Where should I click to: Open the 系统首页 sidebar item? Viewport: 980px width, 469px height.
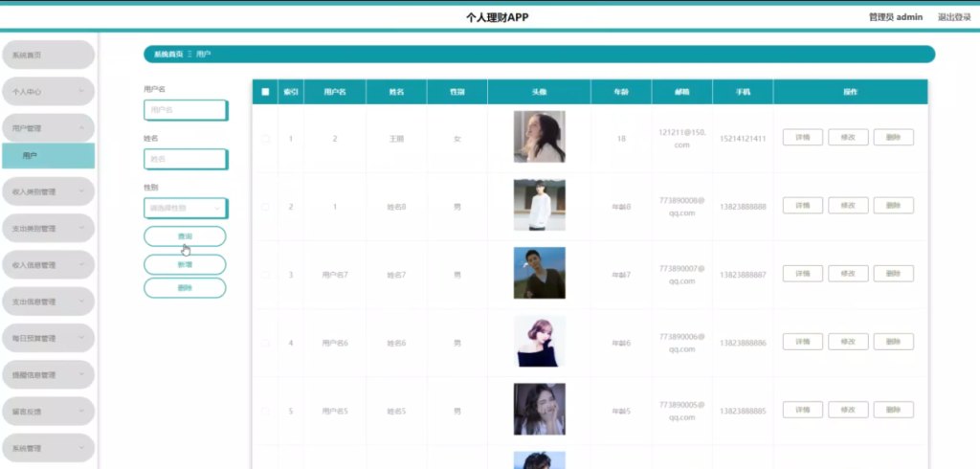pyautogui.click(x=48, y=55)
